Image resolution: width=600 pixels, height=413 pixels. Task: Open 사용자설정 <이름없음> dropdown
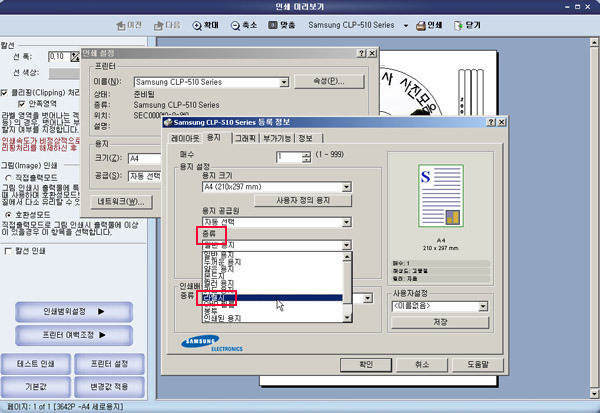pyautogui.click(x=483, y=306)
